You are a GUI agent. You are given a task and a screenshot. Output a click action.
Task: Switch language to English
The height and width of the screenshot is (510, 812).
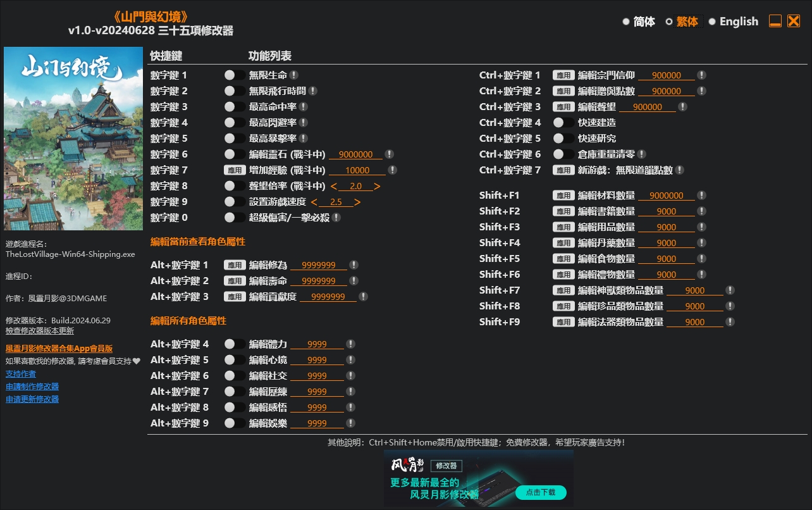733,22
